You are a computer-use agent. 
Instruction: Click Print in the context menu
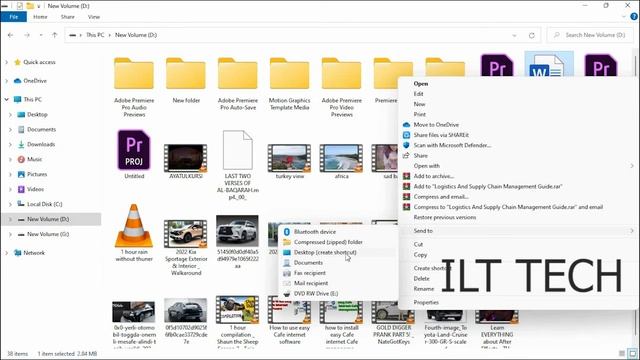420,115
